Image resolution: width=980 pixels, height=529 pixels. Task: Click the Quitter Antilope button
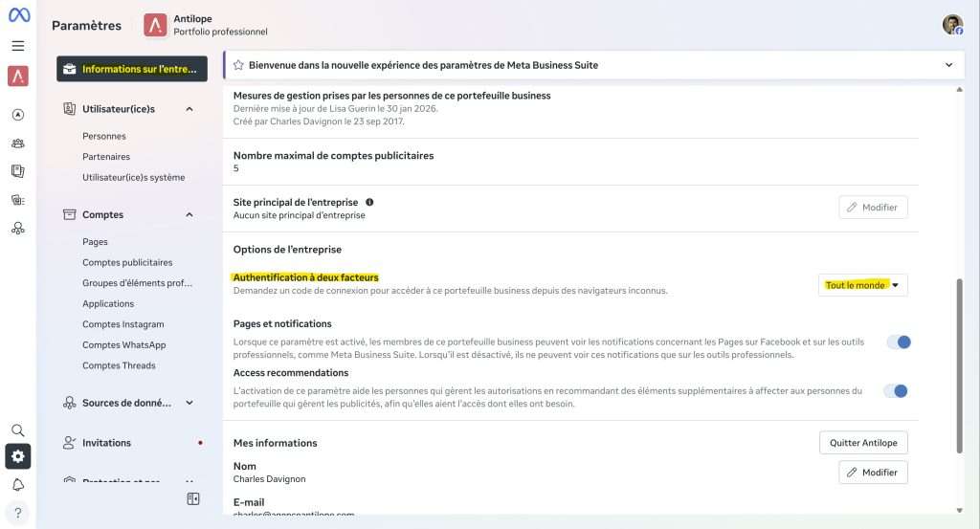point(863,443)
